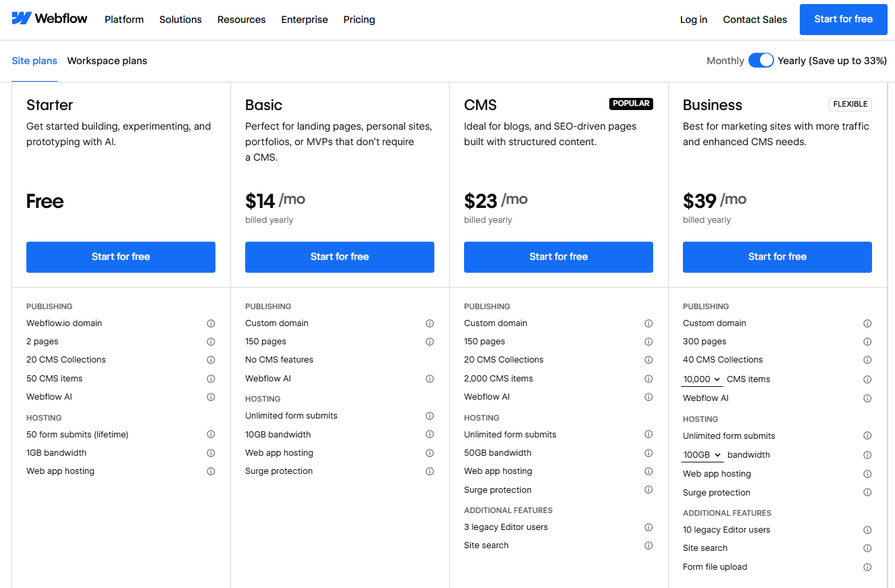Expand the 100GB bandwidth dropdown

coord(701,454)
